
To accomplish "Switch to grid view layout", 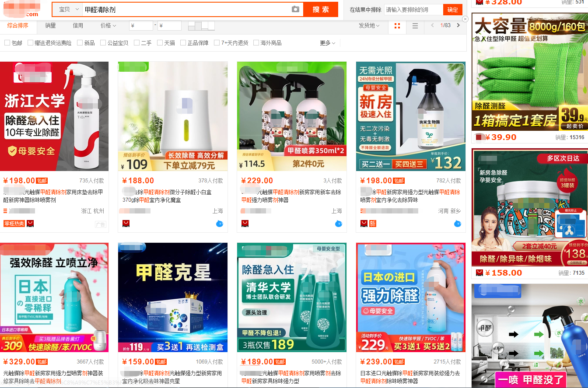I will [397, 26].
